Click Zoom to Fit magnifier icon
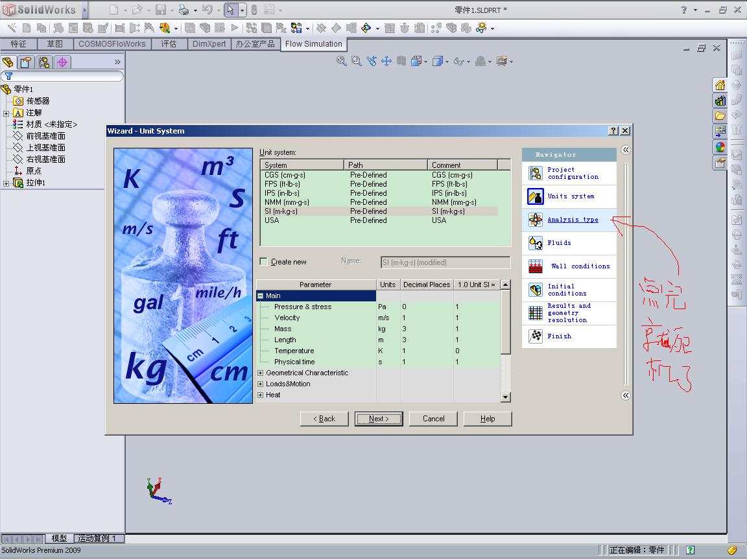747x560 pixels. 341,61
